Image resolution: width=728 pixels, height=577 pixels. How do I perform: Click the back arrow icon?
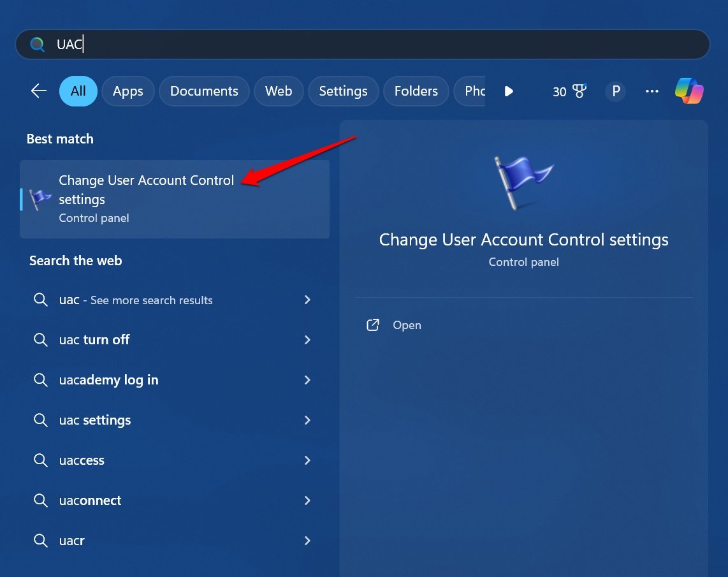(x=38, y=91)
